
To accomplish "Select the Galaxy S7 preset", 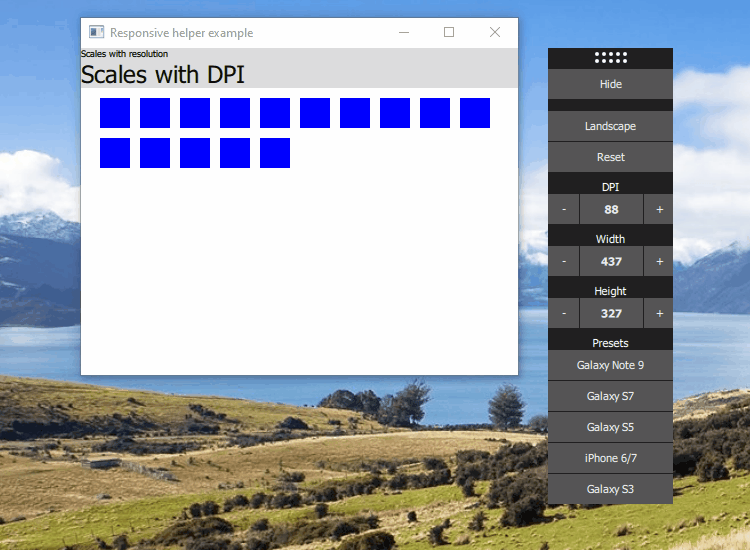I will coord(610,396).
